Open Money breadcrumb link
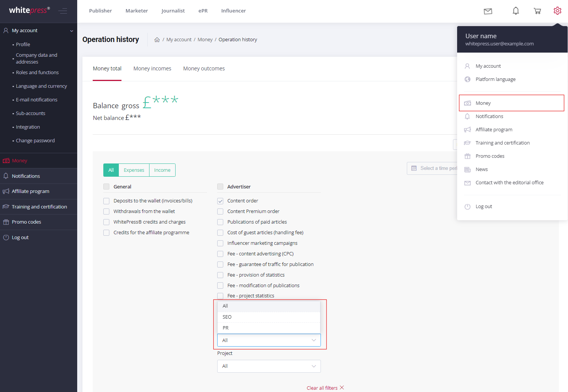This screenshot has width=568, height=392. 205,40
